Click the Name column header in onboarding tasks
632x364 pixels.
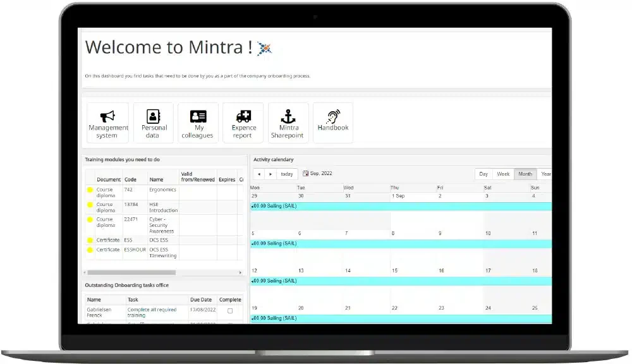click(x=94, y=300)
